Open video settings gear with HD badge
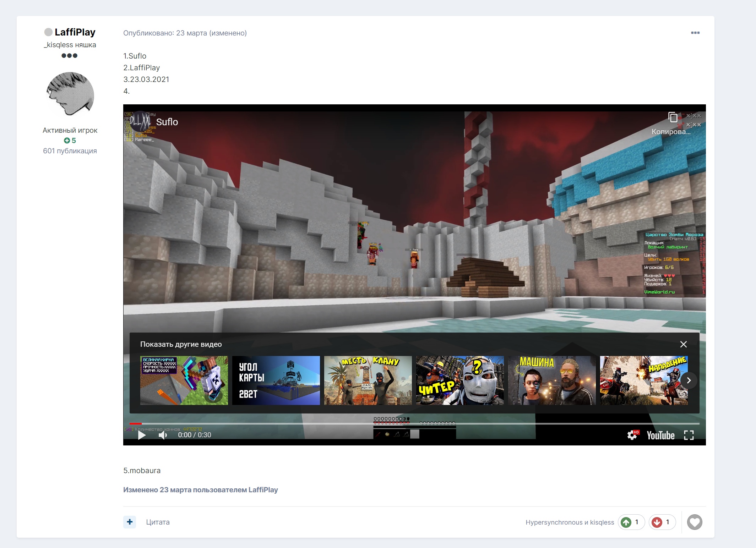Viewport: 756px width, 548px height. [632, 435]
